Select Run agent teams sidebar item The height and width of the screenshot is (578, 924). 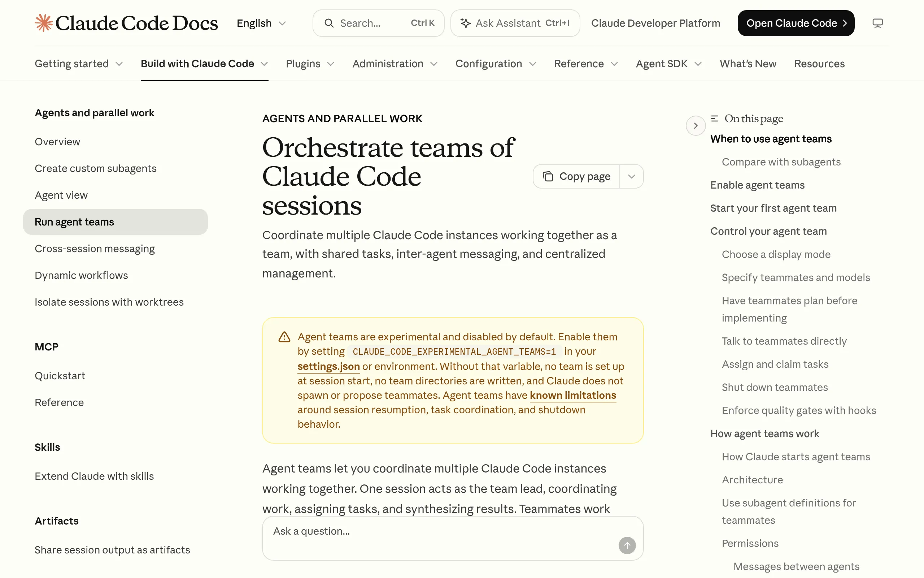click(x=115, y=222)
